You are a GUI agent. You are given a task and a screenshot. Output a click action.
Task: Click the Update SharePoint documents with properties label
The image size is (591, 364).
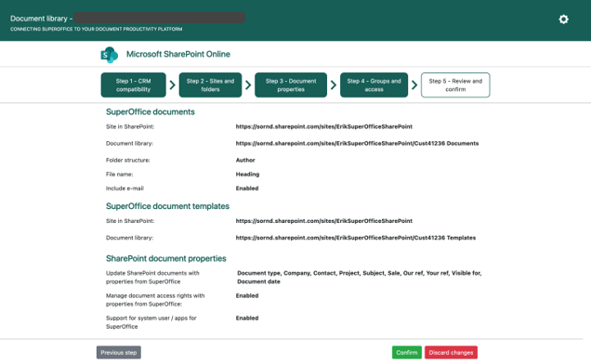[x=152, y=278]
